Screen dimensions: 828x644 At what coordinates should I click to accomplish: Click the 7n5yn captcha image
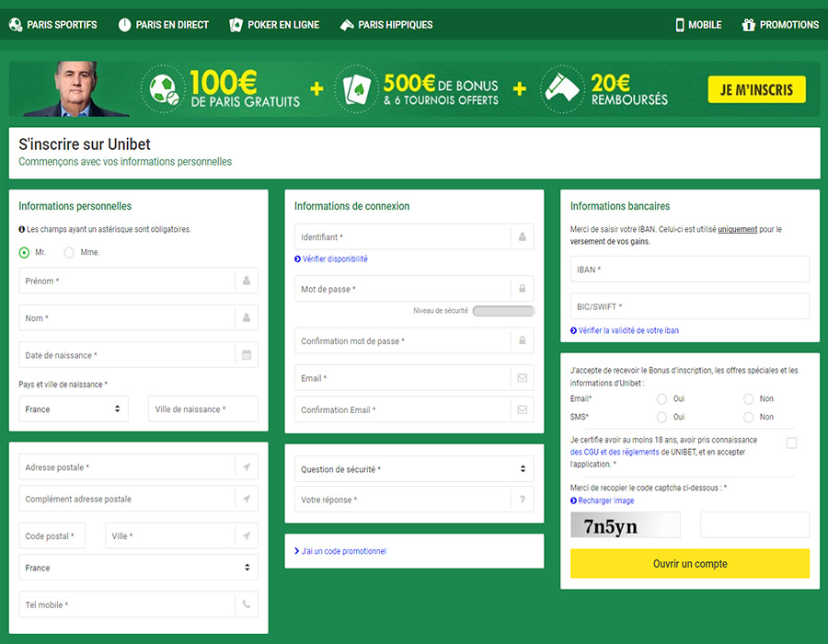pos(626,524)
